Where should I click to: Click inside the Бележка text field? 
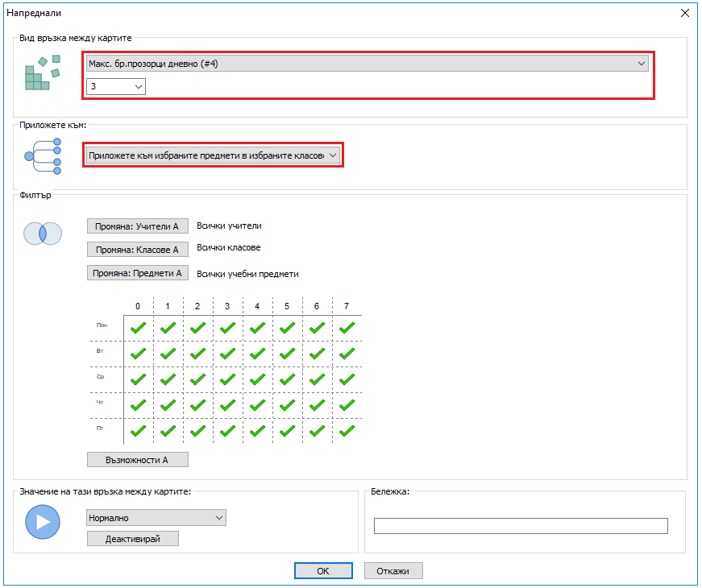click(x=521, y=526)
